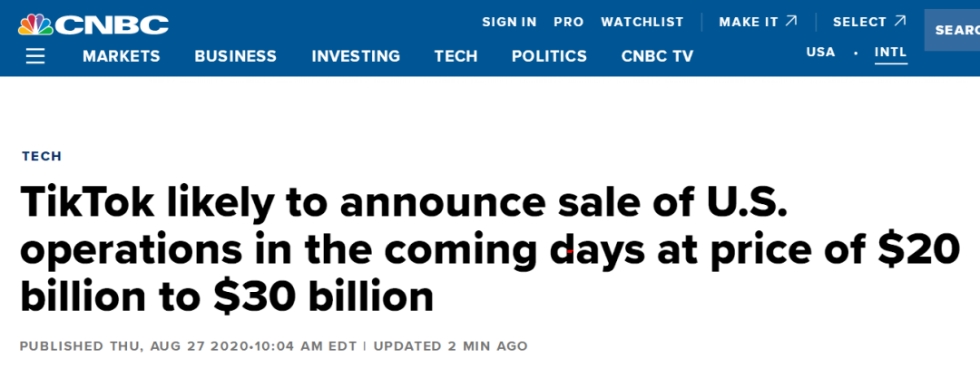Open CNBC TV in the navigation

[x=658, y=56]
